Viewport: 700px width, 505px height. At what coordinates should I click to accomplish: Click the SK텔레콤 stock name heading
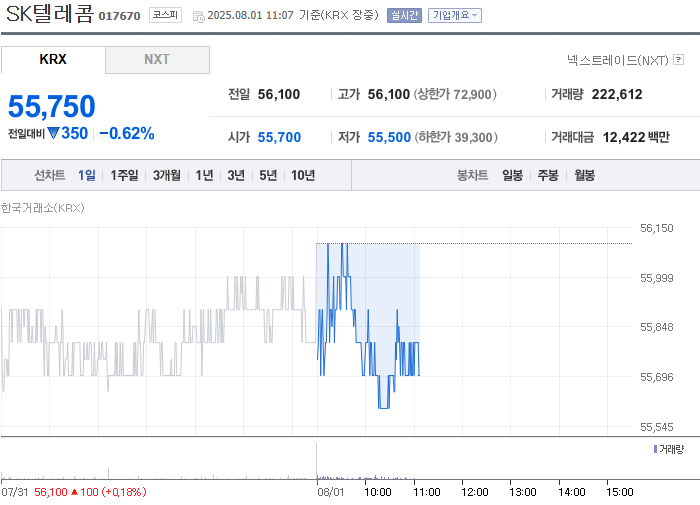pyautogui.click(x=50, y=14)
